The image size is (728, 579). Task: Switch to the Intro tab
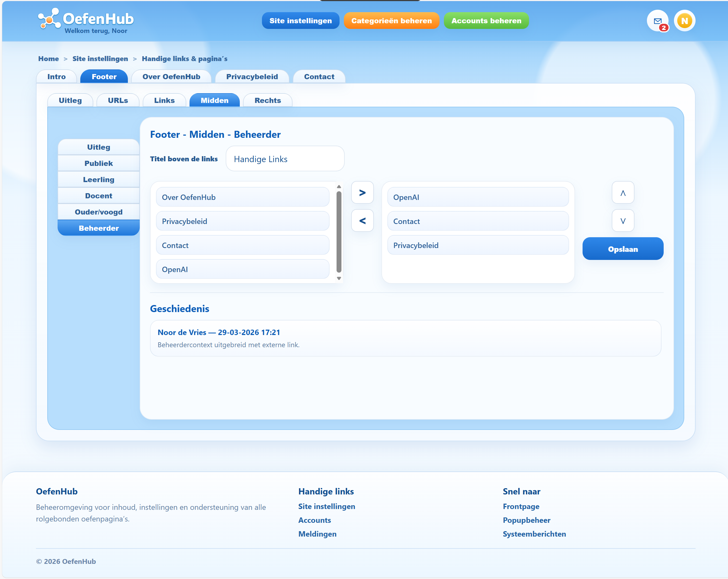pos(56,76)
